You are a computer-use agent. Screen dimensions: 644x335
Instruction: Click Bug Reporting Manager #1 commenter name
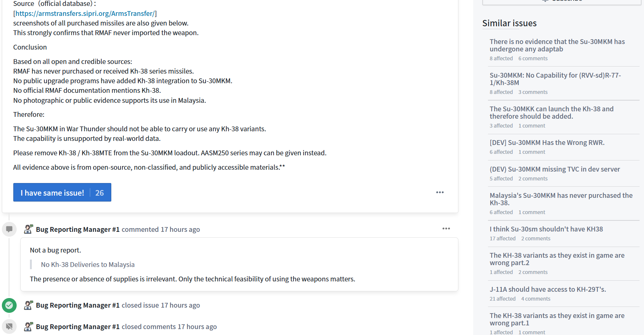tap(78, 230)
